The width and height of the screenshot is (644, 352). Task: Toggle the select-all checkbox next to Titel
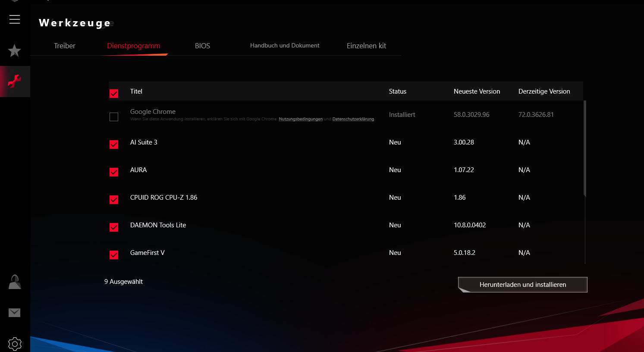114,94
